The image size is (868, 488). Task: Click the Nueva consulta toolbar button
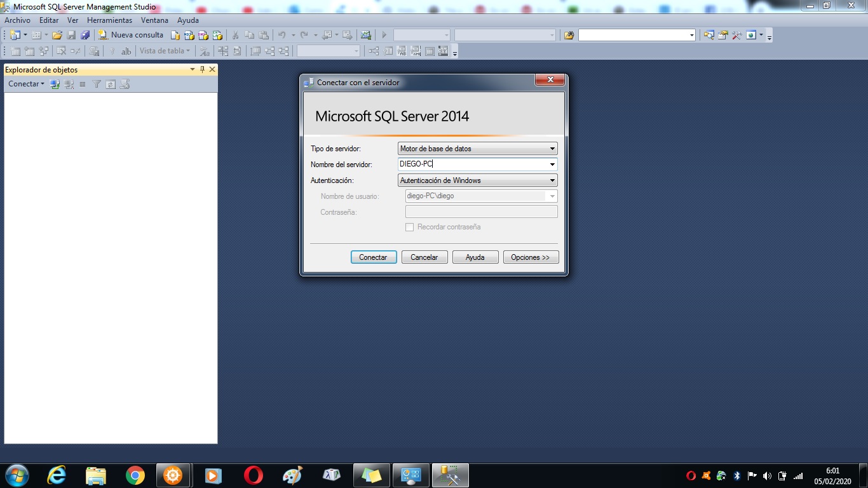pyautogui.click(x=131, y=35)
